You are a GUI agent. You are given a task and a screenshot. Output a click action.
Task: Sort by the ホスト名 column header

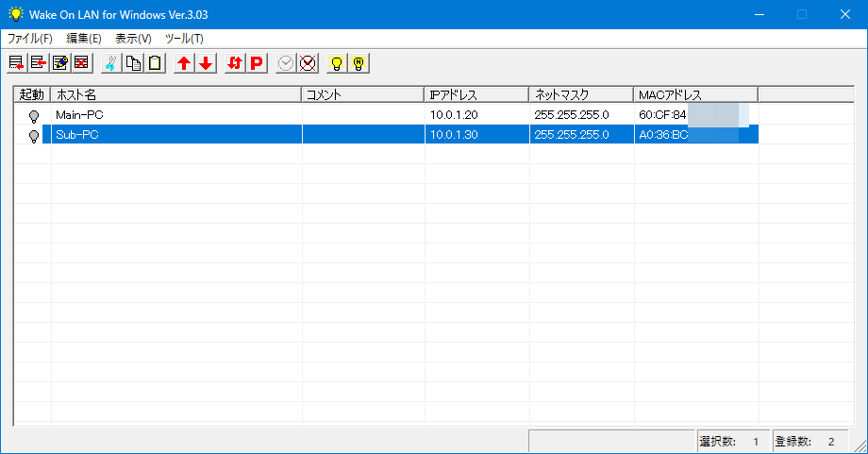(x=175, y=94)
